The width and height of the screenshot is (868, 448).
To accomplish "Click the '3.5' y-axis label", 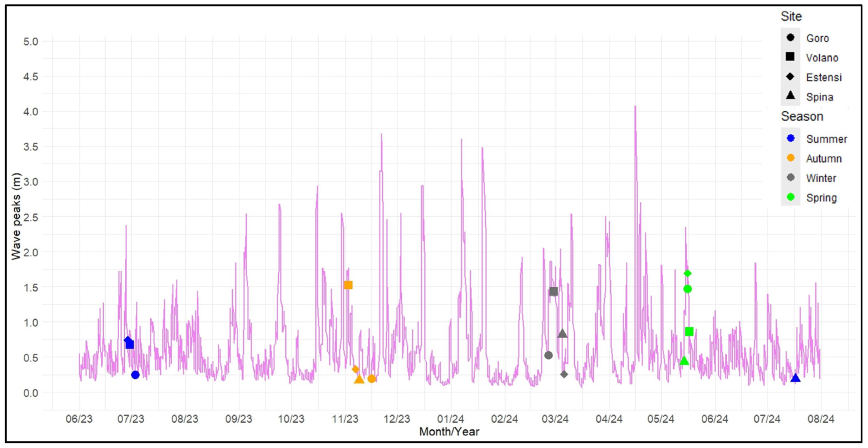I will [31, 147].
